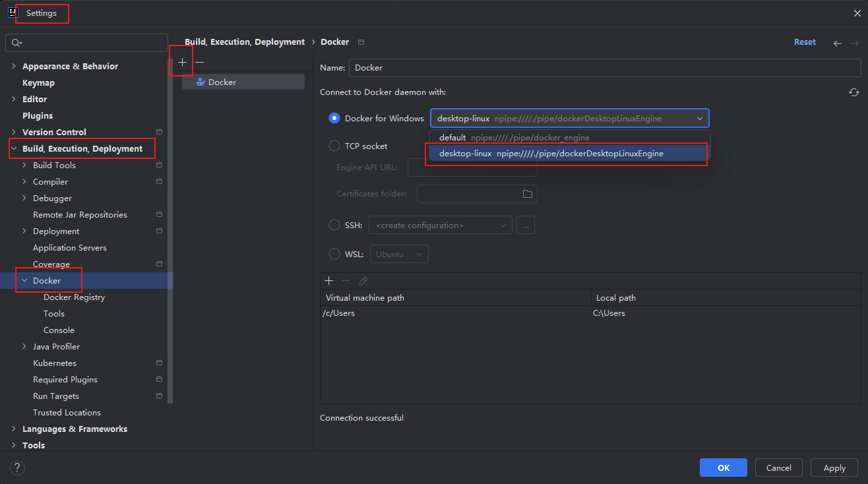Viewport: 868px width, 484px height.
Task: Click the search magnifier icon
Action: [x=17, y=43]
